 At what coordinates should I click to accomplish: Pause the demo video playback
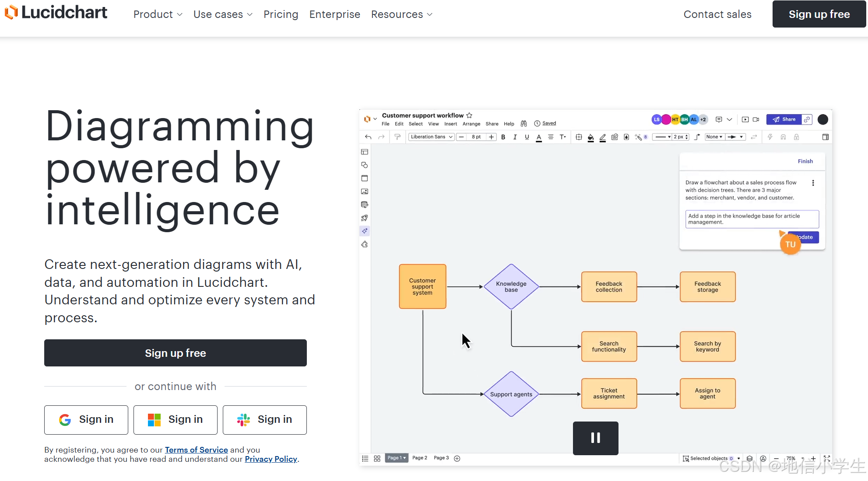pyautogui.click(x=595, y=438)
